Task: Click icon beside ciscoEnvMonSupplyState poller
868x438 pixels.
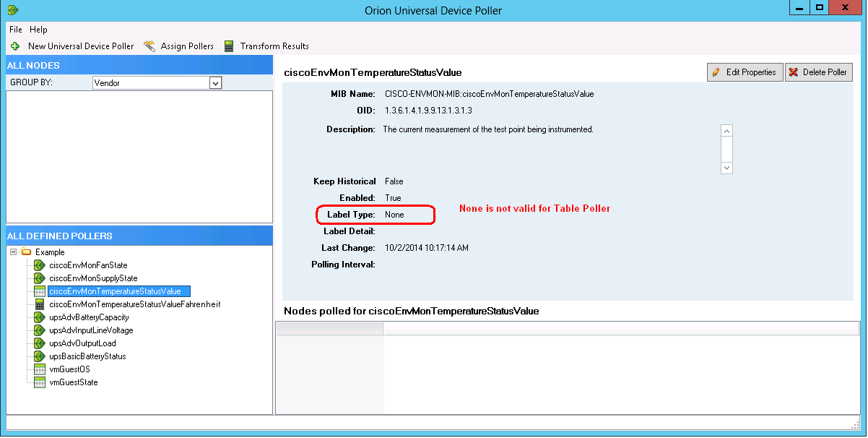Action: tap(40, 278)
